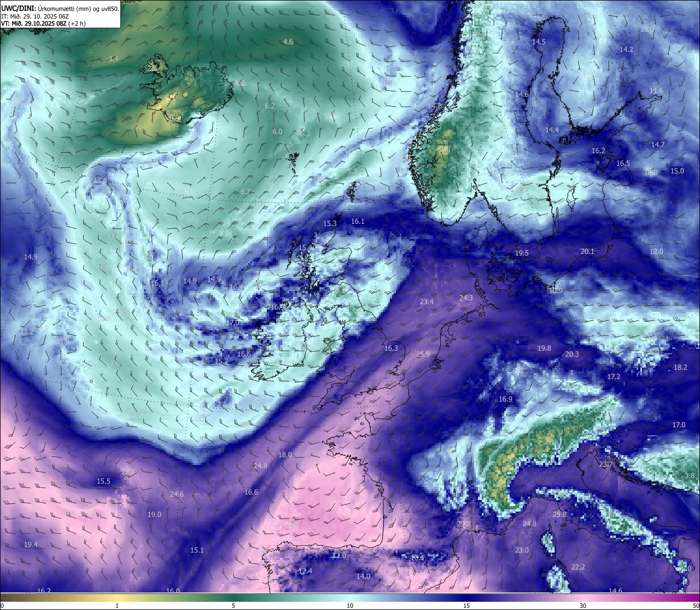Click the 12.4 value over Iberia
The height and width of the screenshot is (610, 700).
(305, 571)
